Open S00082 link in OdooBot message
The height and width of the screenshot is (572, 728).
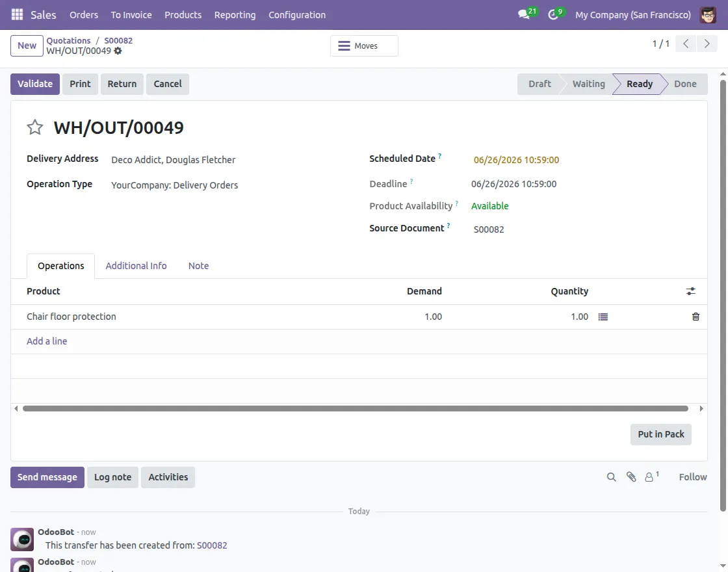pyautogui.click(x=212, y=545)
